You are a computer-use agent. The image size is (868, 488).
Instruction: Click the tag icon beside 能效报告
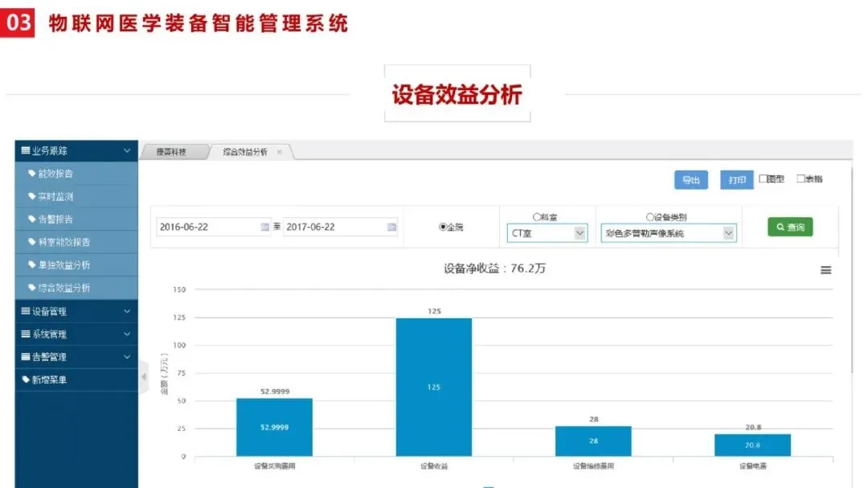31,174
